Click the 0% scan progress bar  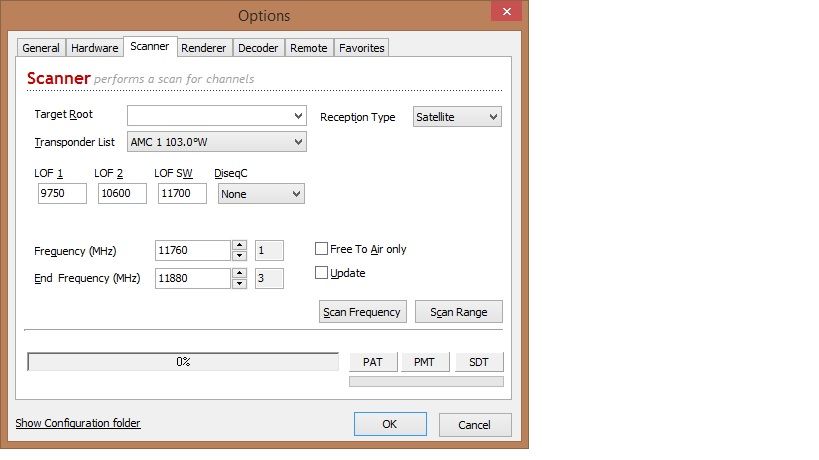[183, 361]
